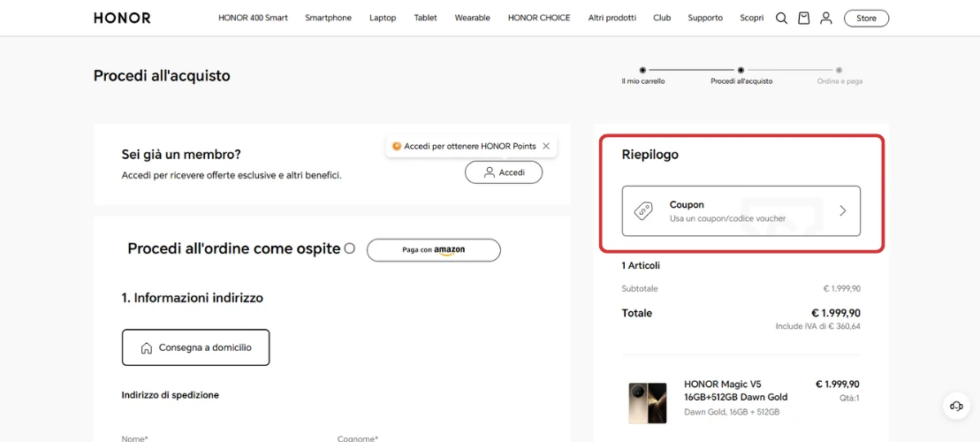Click the coupon tag icon
980x442 pixels.
(x=643, y=211)
